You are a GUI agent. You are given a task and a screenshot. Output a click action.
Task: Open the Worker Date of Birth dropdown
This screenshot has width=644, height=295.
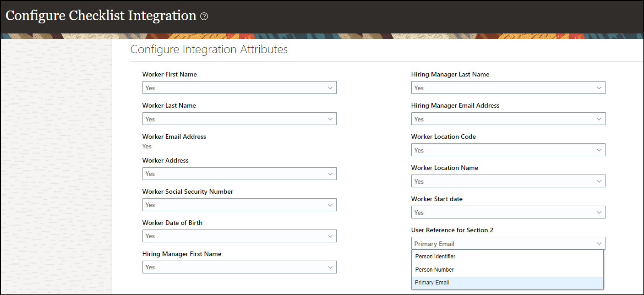coord(239,236)
